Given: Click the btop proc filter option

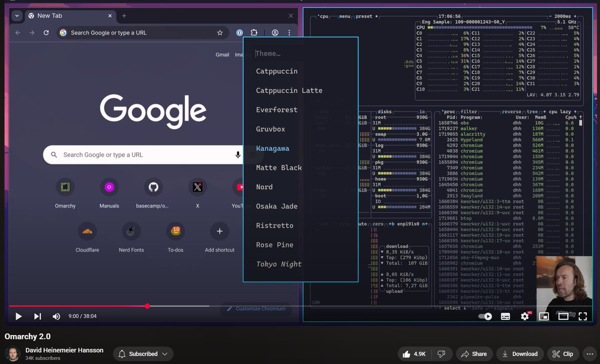Looking at the screenshot, I should (x=469, y=112).
